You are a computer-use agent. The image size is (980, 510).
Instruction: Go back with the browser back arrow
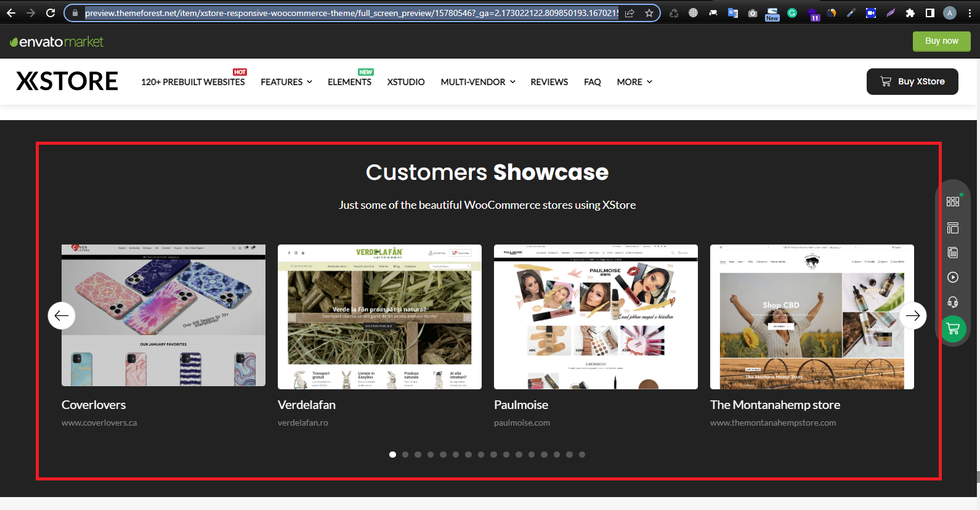point(11,13)
